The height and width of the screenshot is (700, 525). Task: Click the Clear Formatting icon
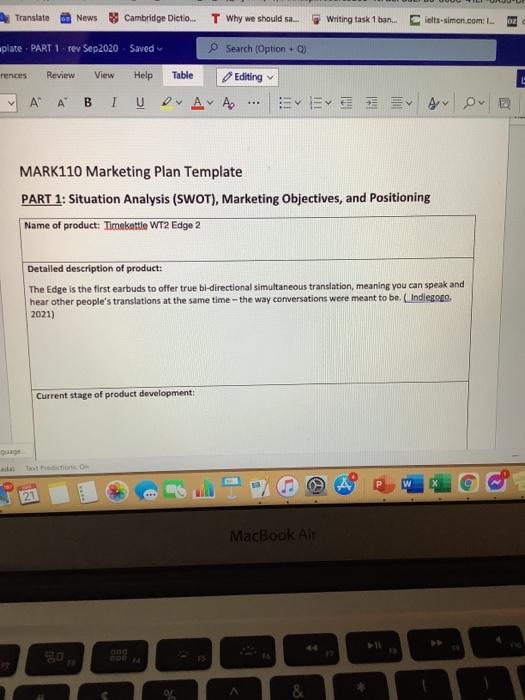[x=228, y=103]
